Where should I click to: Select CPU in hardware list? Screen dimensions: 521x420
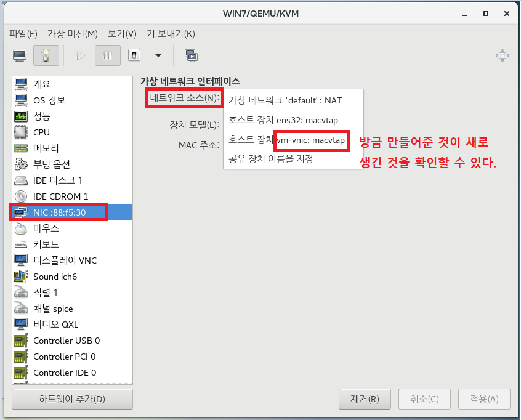tap(73, 132)
